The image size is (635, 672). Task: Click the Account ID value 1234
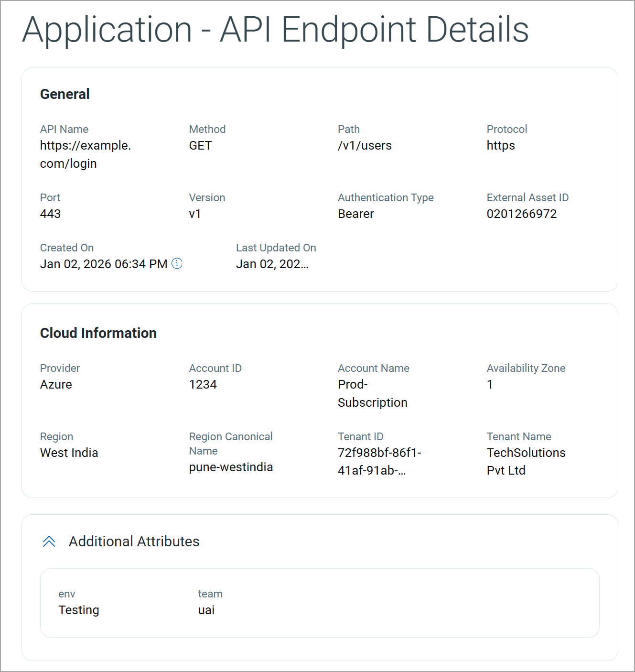[x=203, y=384]
